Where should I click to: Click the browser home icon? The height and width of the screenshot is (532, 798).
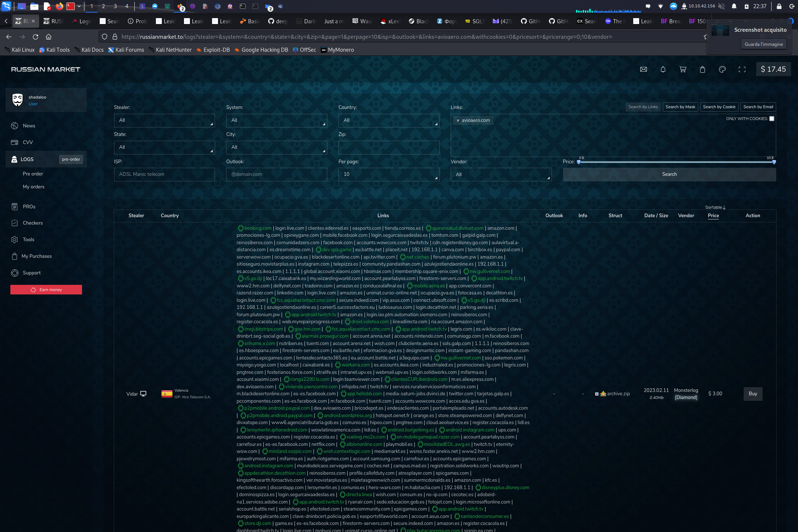[x=49, y=37]
